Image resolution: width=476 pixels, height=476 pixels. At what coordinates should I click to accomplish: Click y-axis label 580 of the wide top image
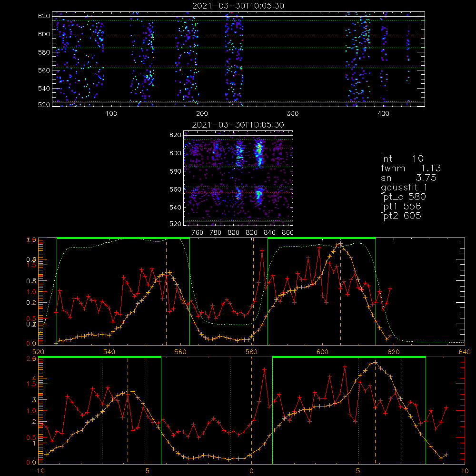point(44,52)
